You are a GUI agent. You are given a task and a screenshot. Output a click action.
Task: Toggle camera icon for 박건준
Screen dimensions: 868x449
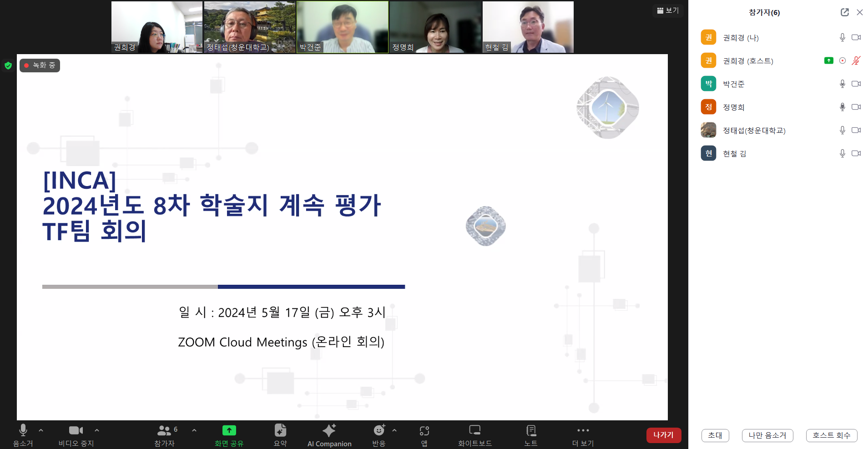[856, 84]
